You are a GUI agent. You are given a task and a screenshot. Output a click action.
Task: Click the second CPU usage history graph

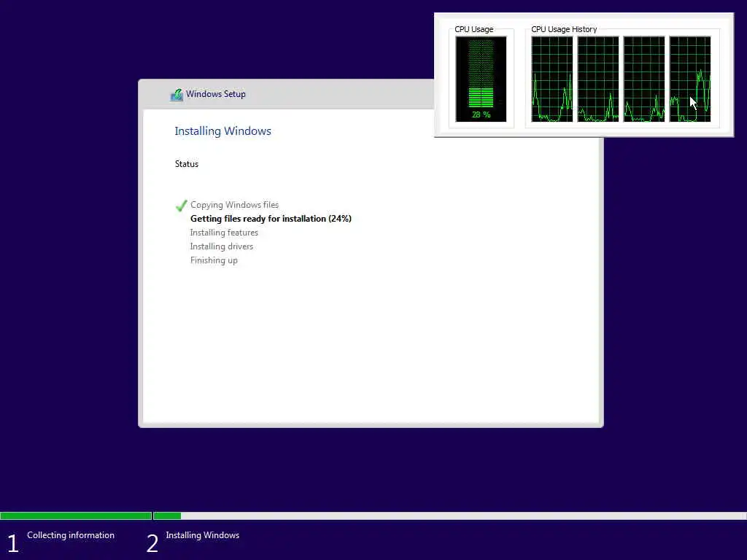(x=598, y=79)
